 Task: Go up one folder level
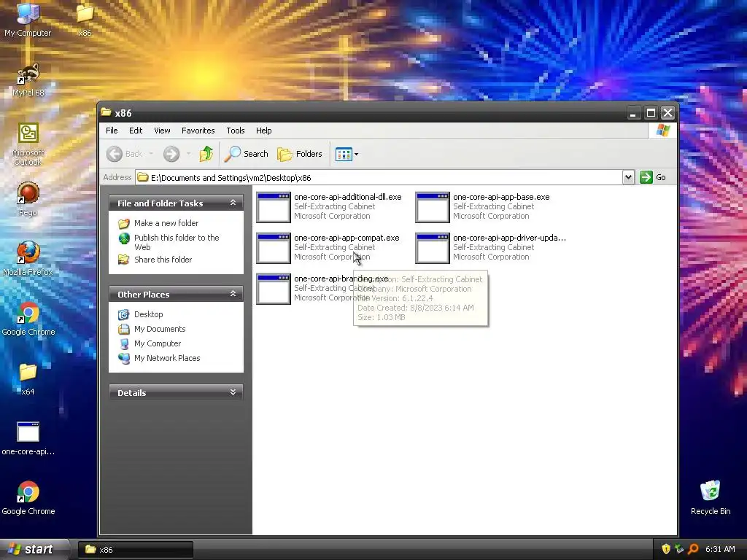pyautogui.click(x=206, y=154)
